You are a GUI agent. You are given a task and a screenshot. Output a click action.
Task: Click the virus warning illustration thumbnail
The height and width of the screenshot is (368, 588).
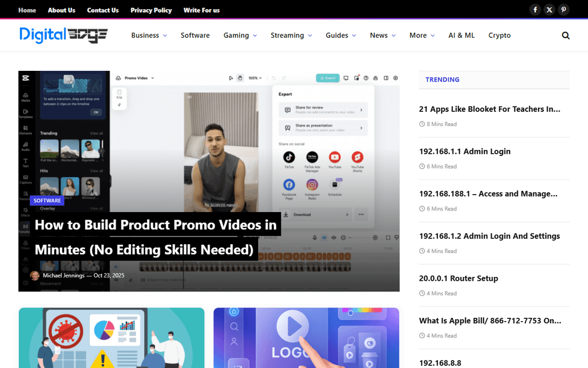coord(112,338)
